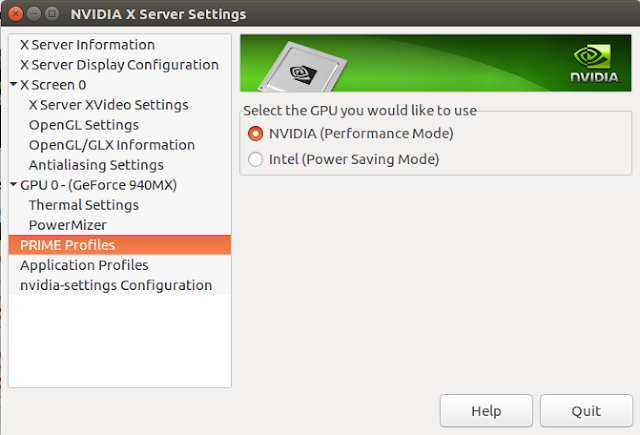Open the PowerMizer page
Image resolution: width=640 pixels, height=435 pixels.
[67, 225]
